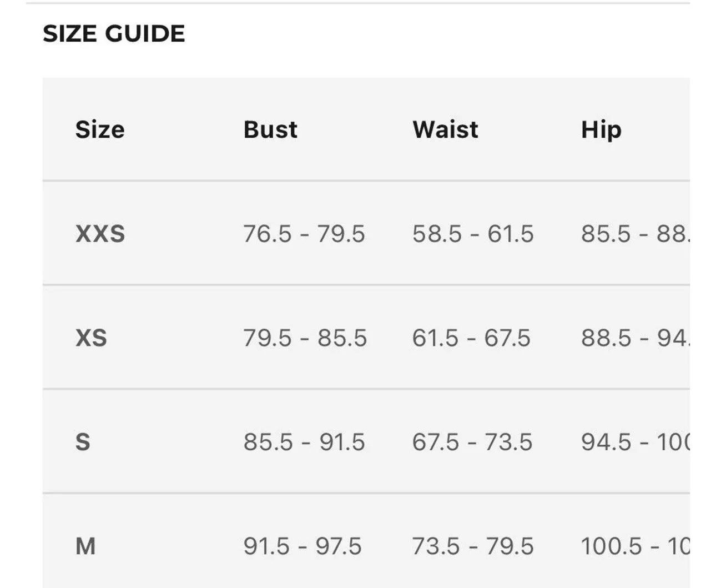Select M waist value 73.5 - 79.5

473,546
